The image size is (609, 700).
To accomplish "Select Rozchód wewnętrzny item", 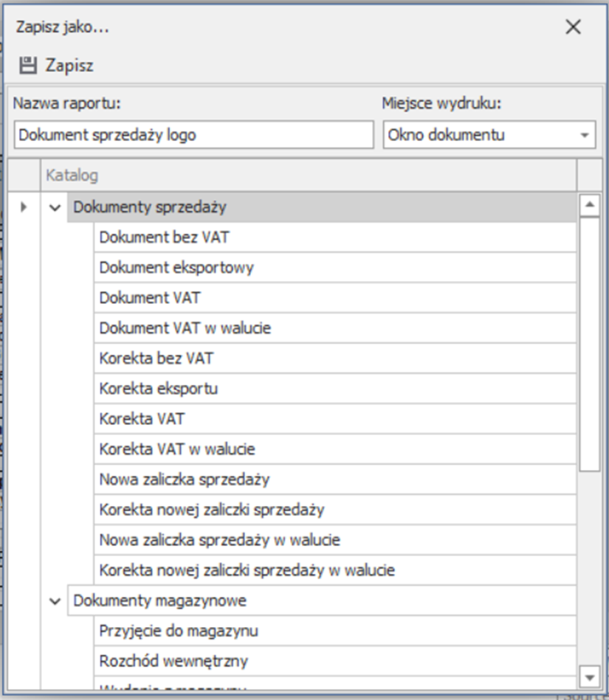I will pos(173,661).
